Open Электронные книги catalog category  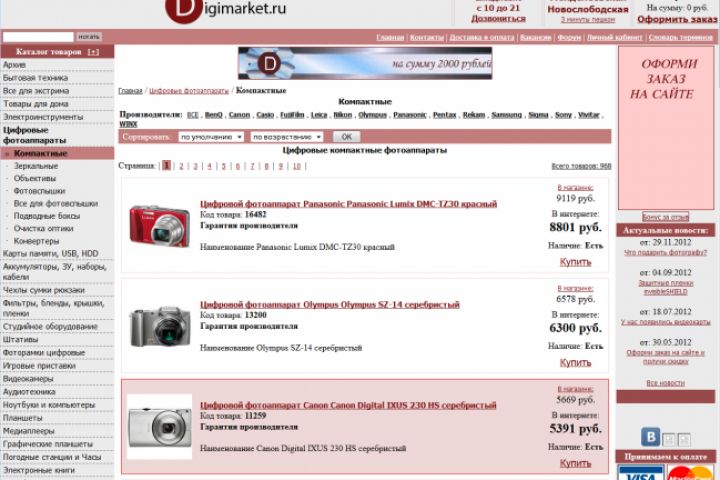[39, 470]
